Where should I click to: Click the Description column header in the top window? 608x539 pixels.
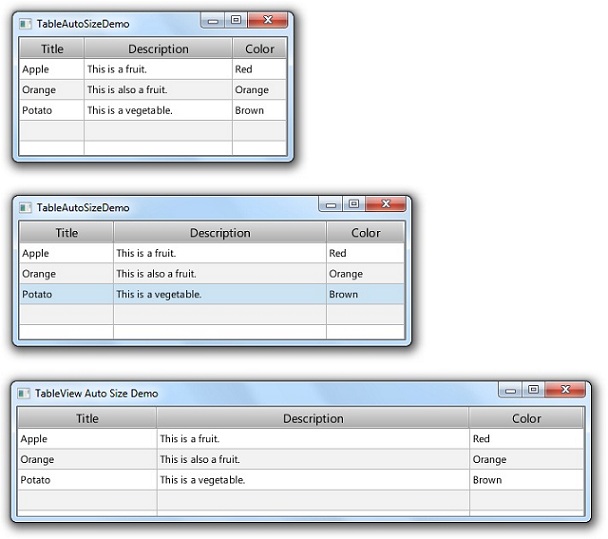click(x=158, y=48)
